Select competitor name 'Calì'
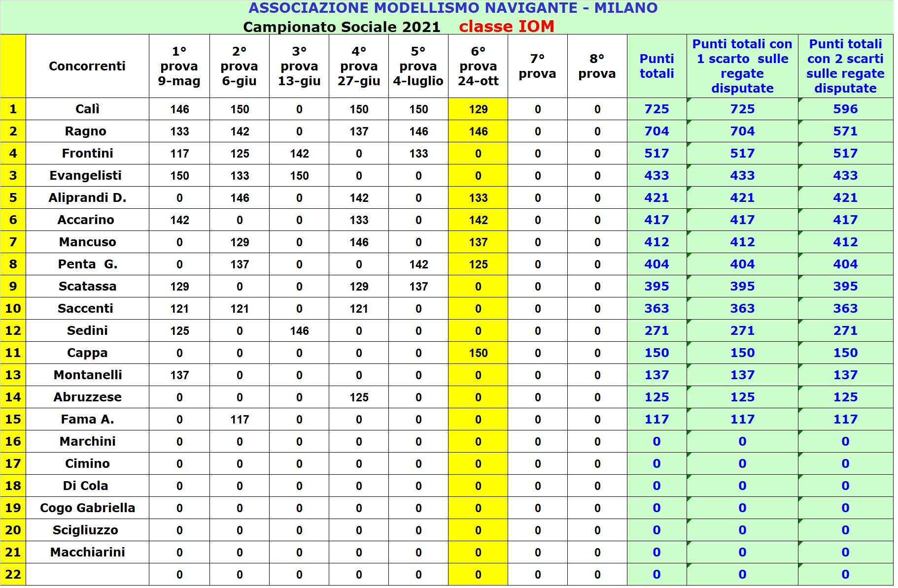The image size is (898, 588). 87,109
